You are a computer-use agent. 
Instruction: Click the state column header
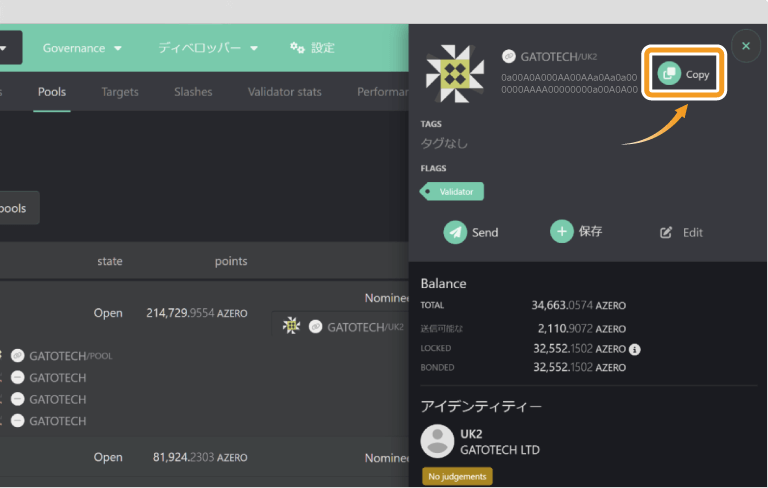[110, 261]
